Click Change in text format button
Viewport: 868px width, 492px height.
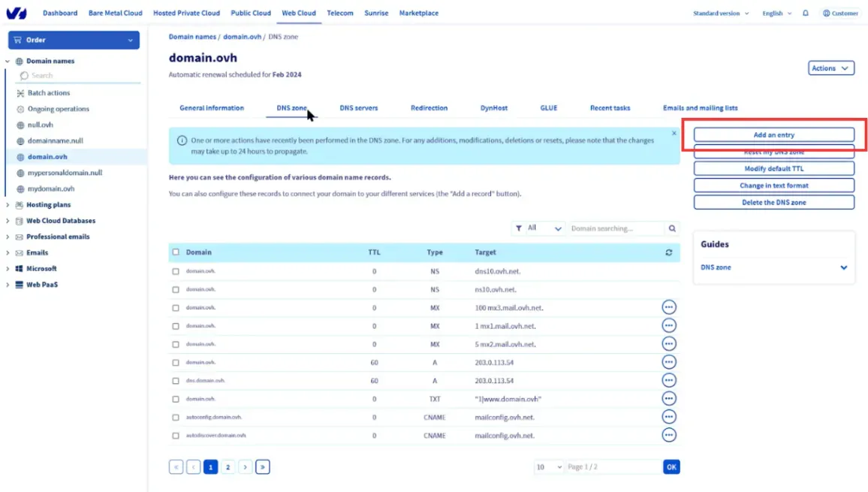[x=774, y=186]
